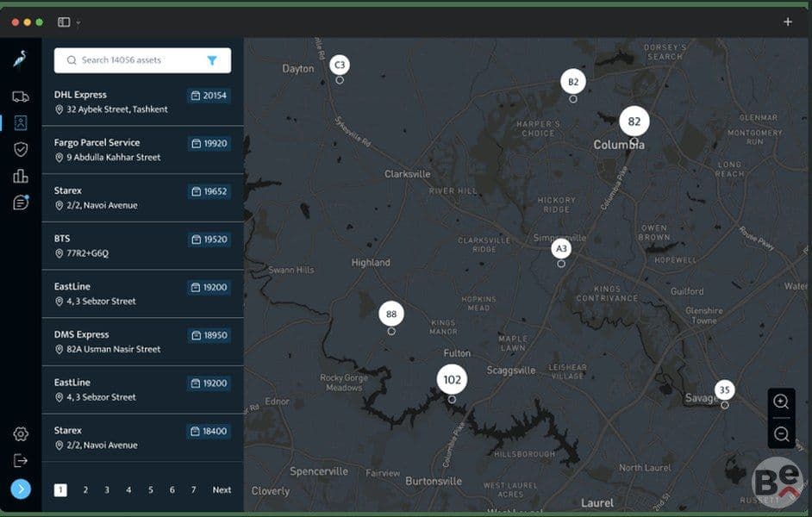Zoom out on the map
The width and height of the screenshot is (812, 517).
[781, 433]
